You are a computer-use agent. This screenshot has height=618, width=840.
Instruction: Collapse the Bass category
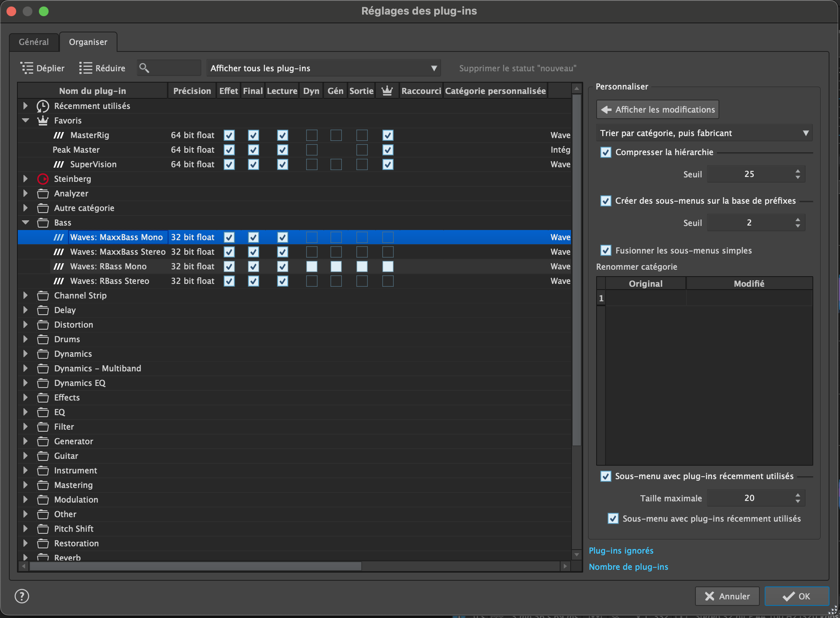pos(26,222)
